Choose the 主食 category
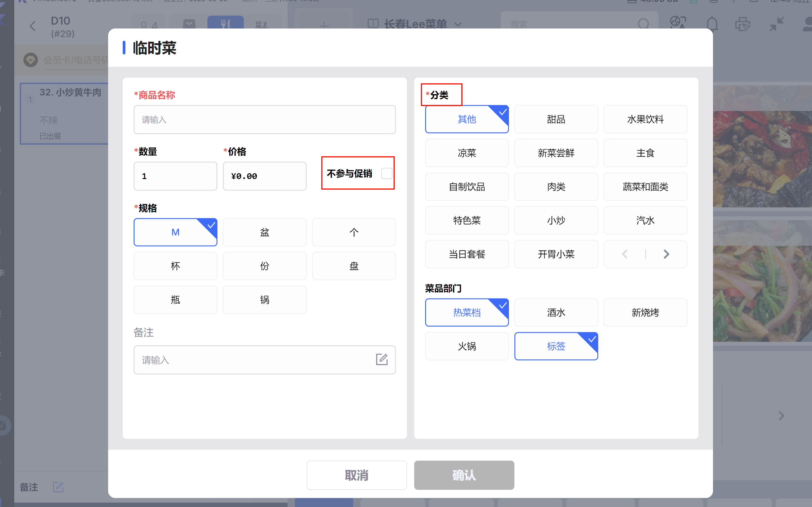This screenshot has width=812, height=507. (x=645, y=153)
